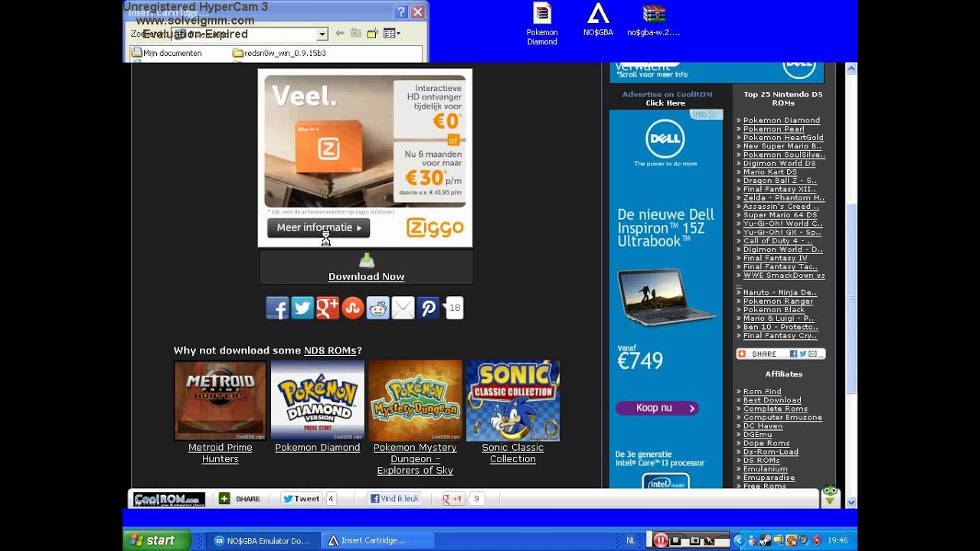Image resolution: width=980 pixels, height=551 pixels.
Task: Share page via Facebook icon
Action: point(277,308)
